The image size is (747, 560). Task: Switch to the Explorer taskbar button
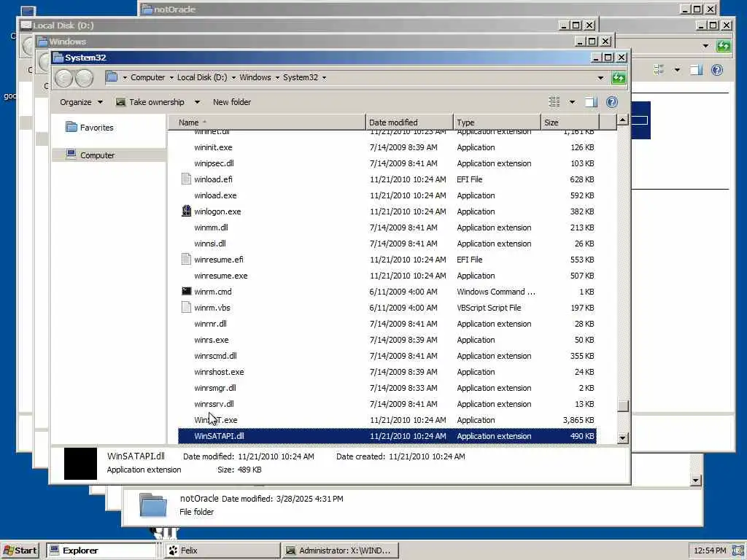[x=101, y=551]
